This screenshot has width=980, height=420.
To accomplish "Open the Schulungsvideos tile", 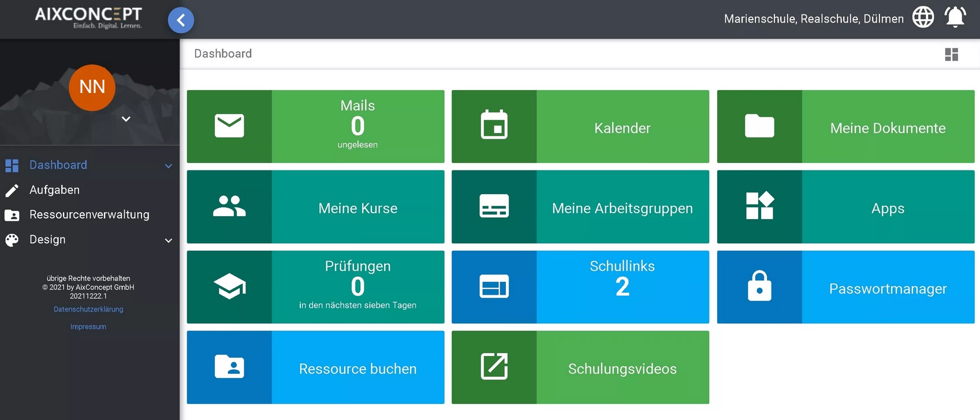I will (x=622, y=369).
